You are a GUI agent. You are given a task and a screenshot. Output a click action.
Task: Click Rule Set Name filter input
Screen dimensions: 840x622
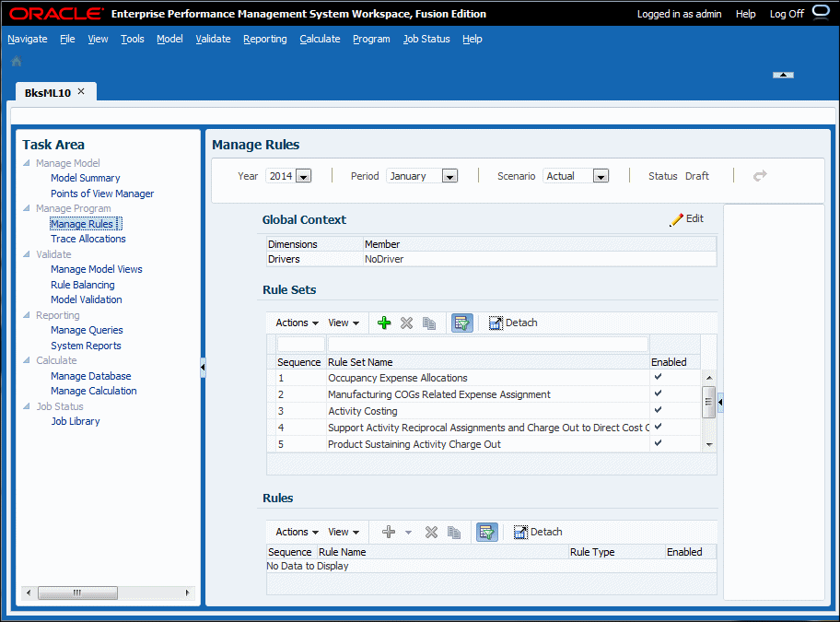coord(487,344)
